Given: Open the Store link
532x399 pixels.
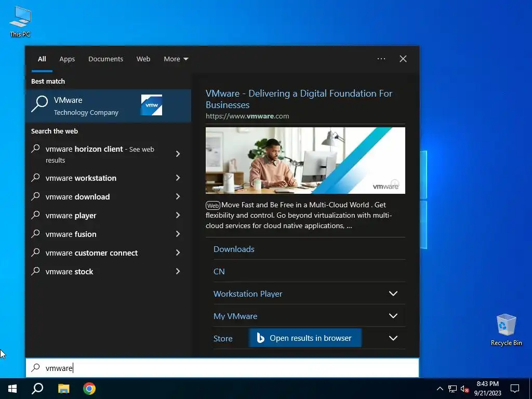Looking at the screenshot, I should pyautogui.click(x=223, y=338).
